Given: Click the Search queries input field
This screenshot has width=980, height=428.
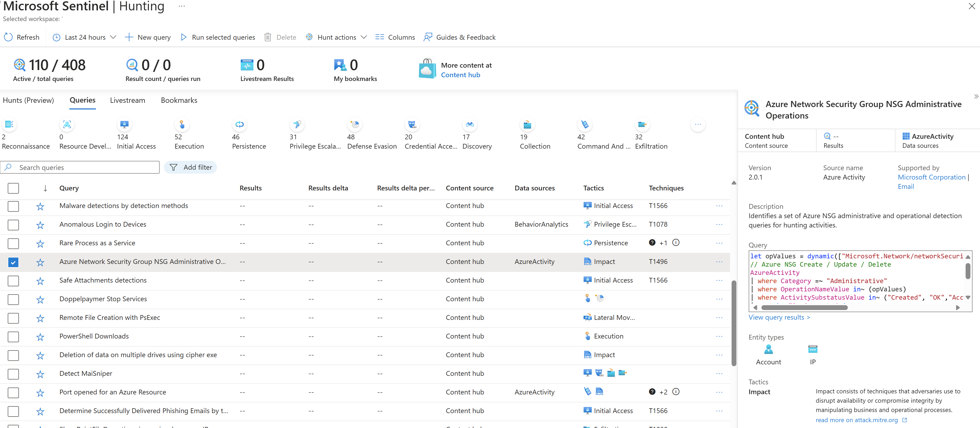Looking at the screenshot, I should (x=80, y=167).
